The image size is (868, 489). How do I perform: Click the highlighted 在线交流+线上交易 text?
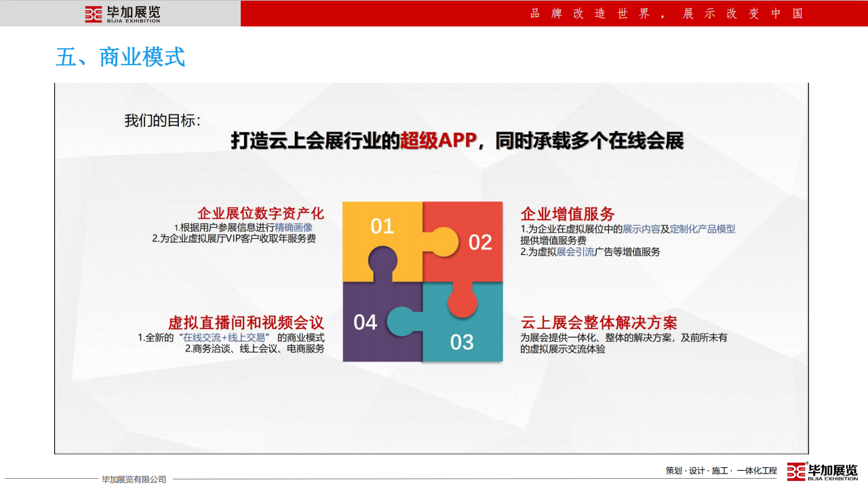224,338
